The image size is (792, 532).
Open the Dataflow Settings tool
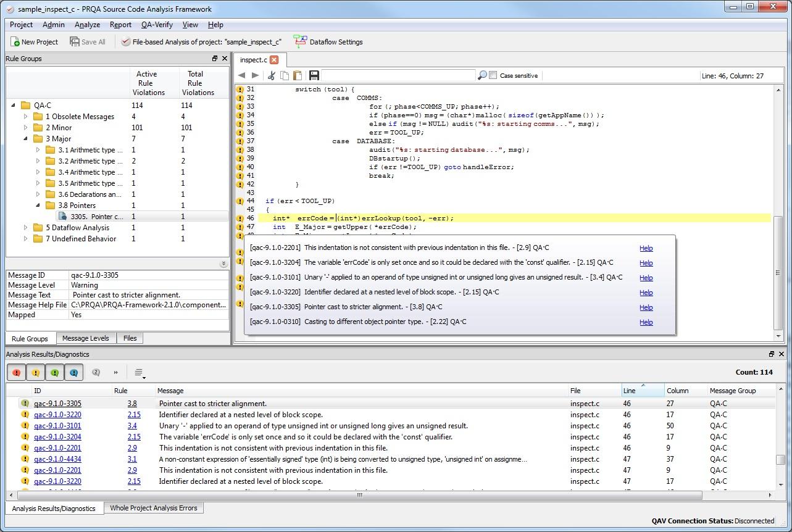[x=328, y=42]
